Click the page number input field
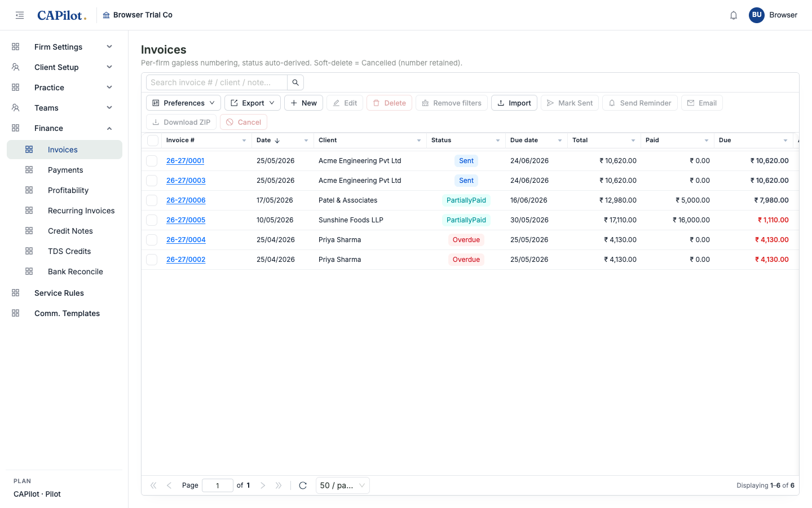The height and width of the screenshot is (508, 812). 218,485
